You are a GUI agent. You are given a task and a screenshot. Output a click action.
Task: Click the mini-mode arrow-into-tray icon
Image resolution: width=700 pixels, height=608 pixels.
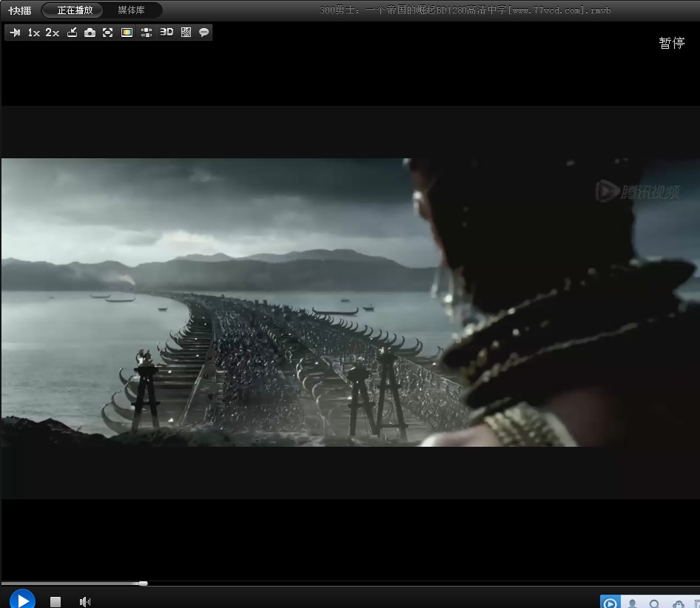point(72,33)
